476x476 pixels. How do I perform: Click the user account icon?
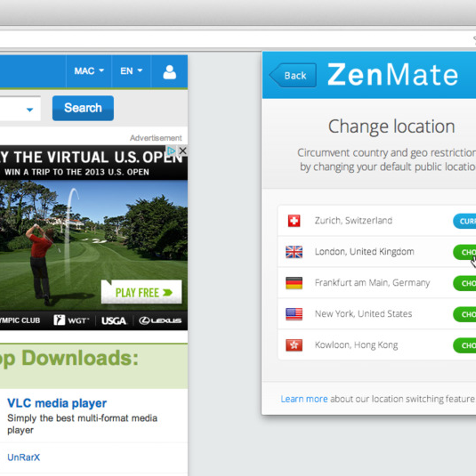tap(169, 72)
